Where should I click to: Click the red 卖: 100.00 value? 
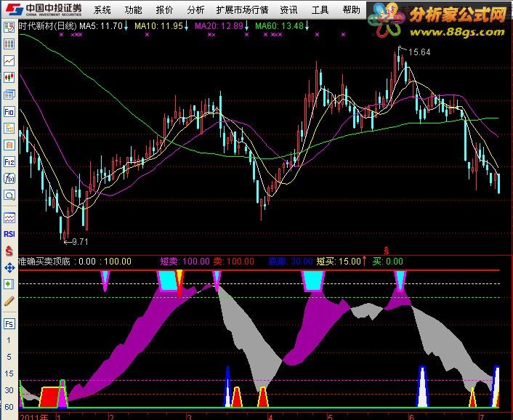tap(233, 262)
